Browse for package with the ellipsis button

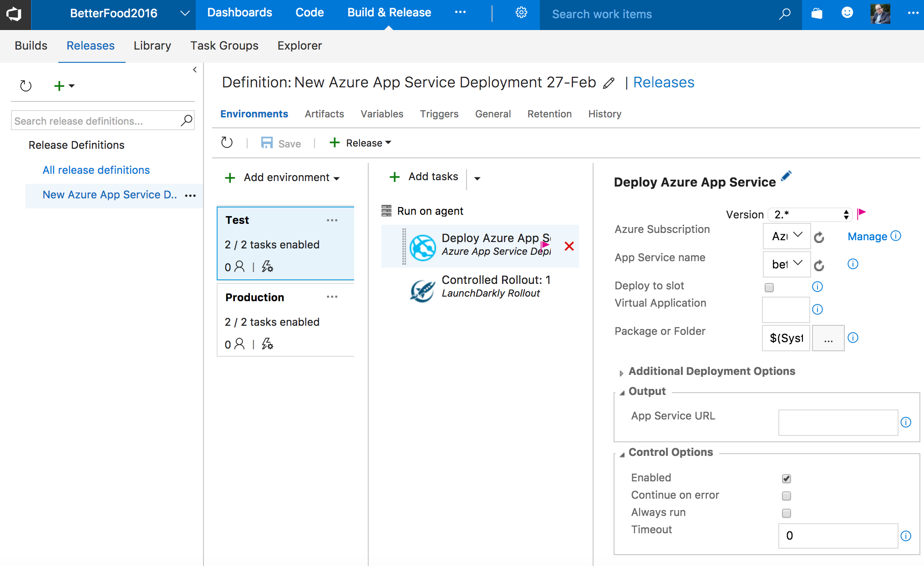pos(828,338)
